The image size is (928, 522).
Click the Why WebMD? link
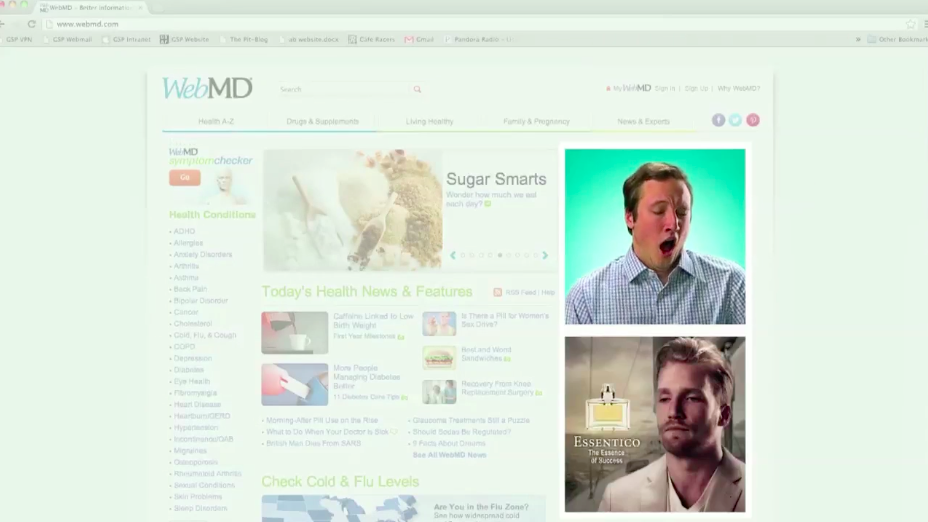click(739, 88)
